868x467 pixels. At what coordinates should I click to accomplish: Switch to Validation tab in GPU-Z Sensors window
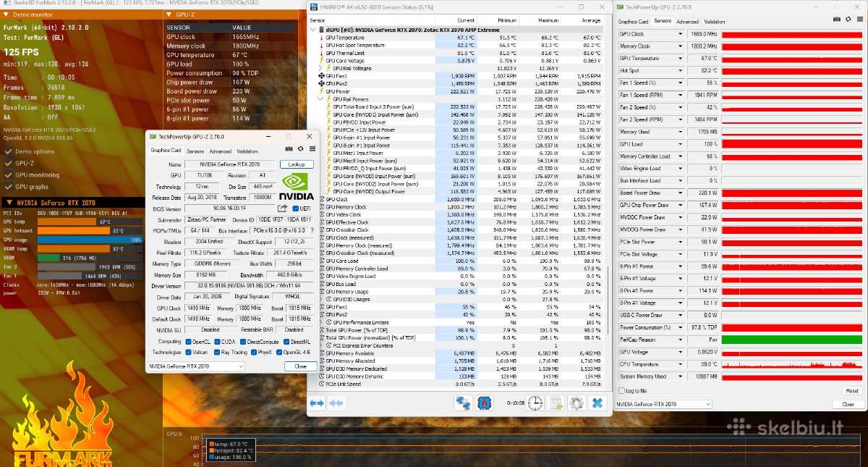pos(714,22)
